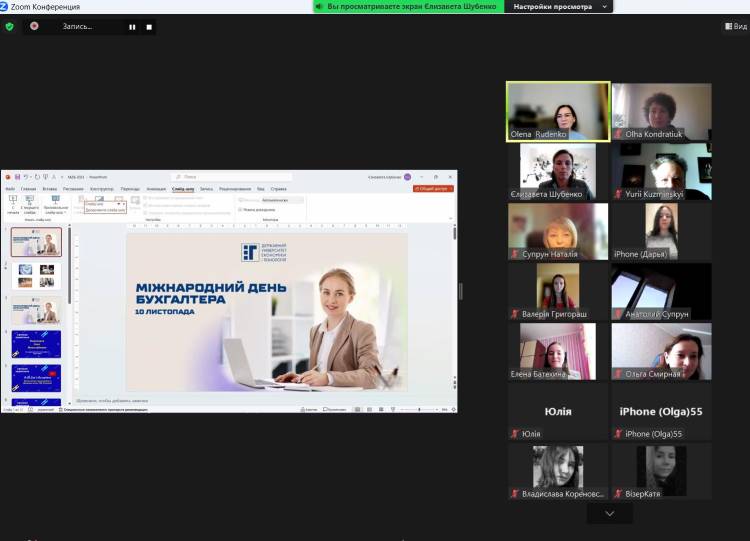The image size is (750, 541).
Task: Pause the Zoom recording
Action: point(132,27)
